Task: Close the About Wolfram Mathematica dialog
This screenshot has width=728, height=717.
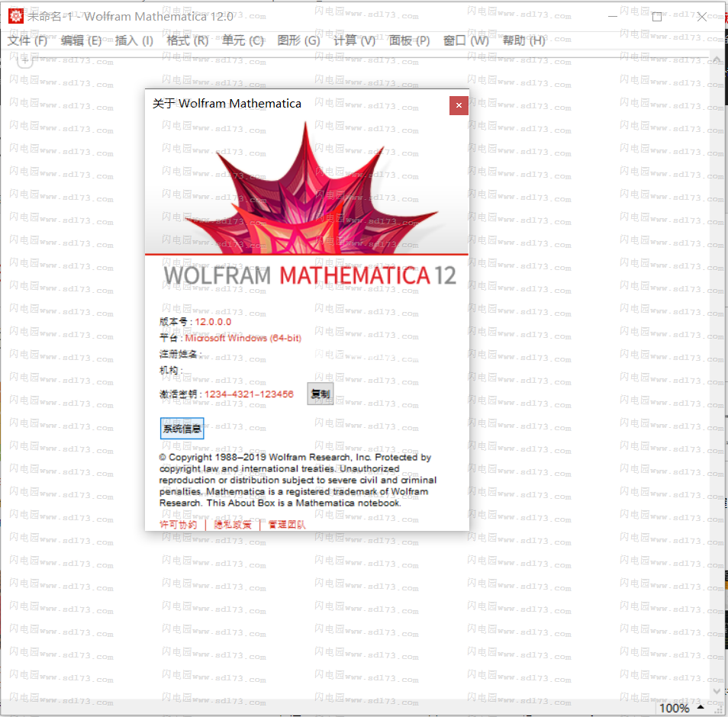Action: coord(459,105)
